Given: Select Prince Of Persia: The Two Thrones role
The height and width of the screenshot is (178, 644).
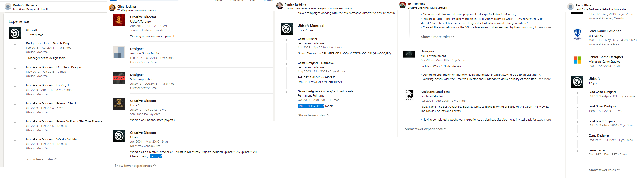Looking at the screenshot, I should point(64,121).
